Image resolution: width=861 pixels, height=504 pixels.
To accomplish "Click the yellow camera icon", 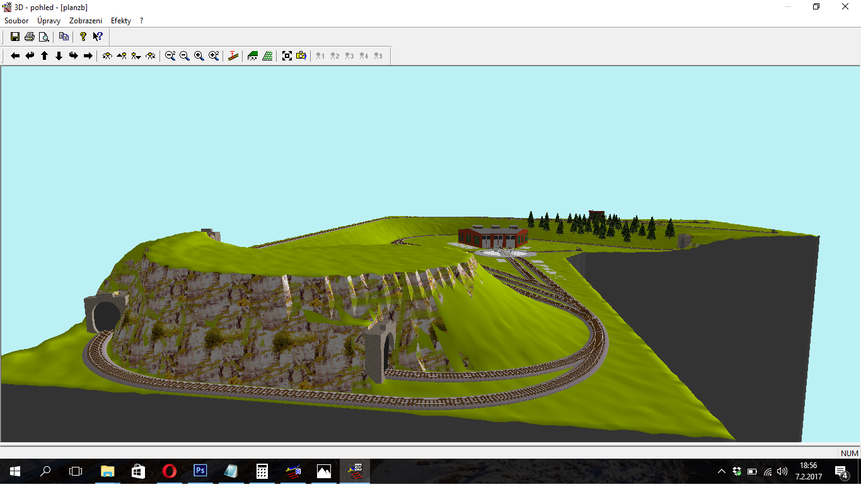I will tap(301, 56).
